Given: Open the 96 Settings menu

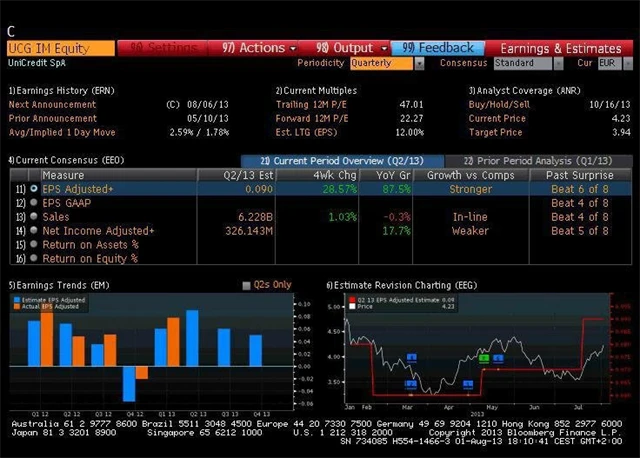Looking at the screenshot, I should 162,48.
